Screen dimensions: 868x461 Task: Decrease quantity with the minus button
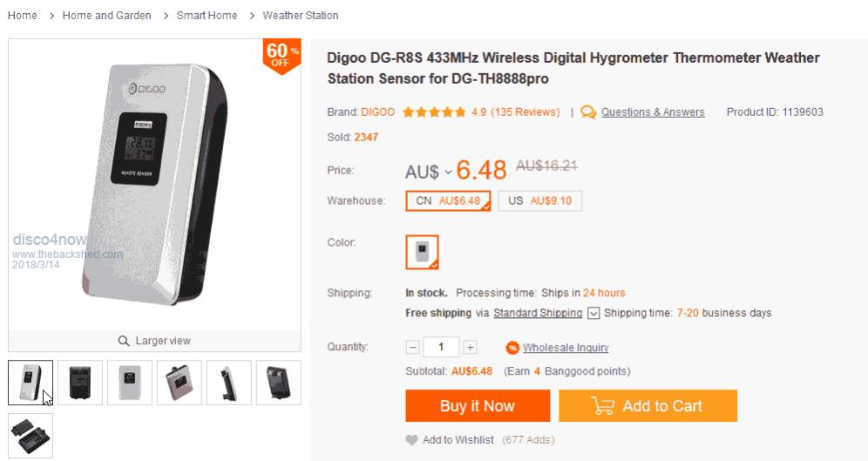point(412,347)
